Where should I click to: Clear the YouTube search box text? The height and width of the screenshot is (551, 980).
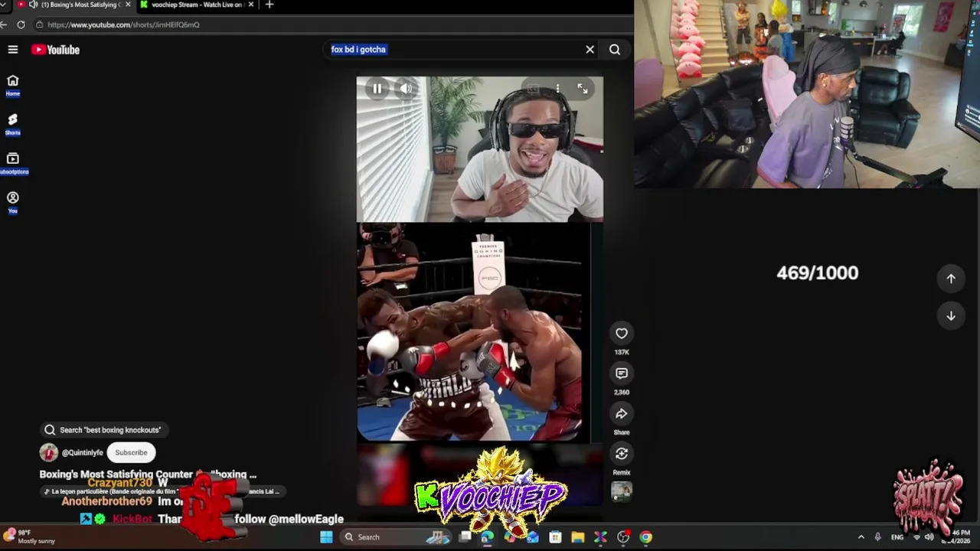(x=590, y=50)
